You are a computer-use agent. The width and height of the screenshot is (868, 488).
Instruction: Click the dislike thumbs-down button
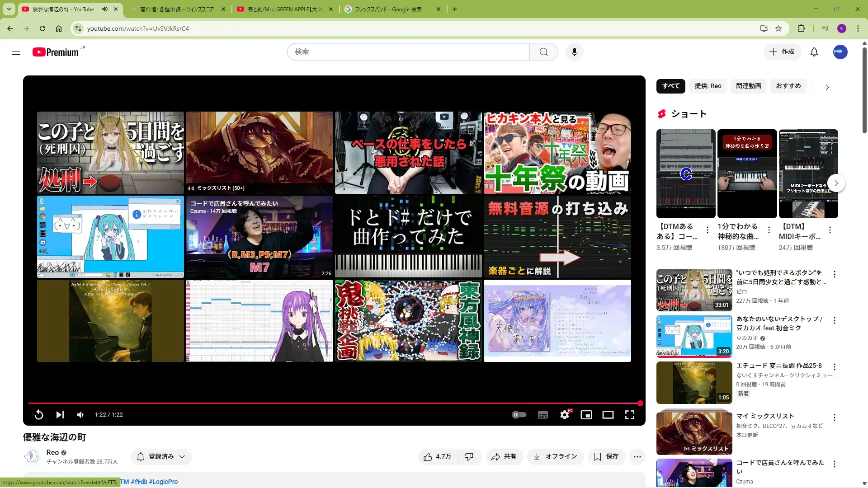coord(469,457)
